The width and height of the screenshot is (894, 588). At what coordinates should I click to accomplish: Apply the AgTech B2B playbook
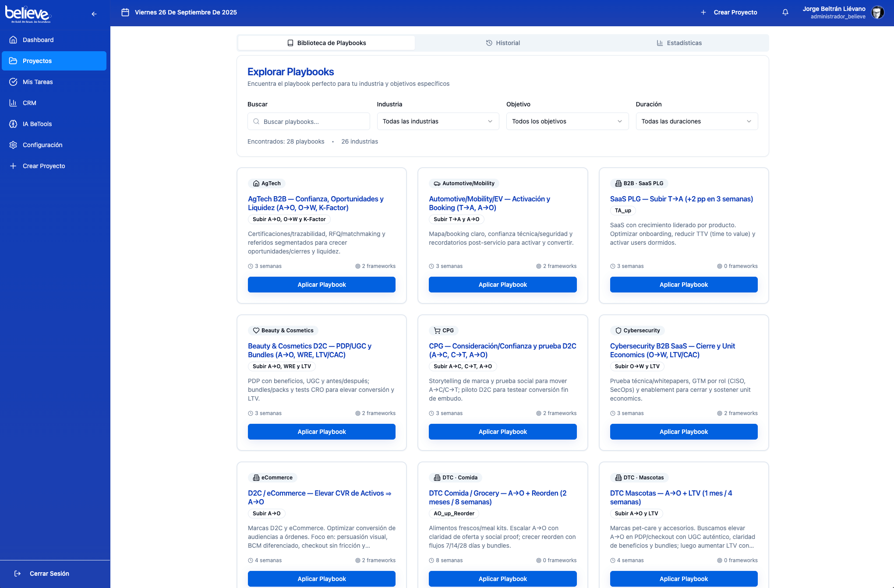(x=322, y=285)
